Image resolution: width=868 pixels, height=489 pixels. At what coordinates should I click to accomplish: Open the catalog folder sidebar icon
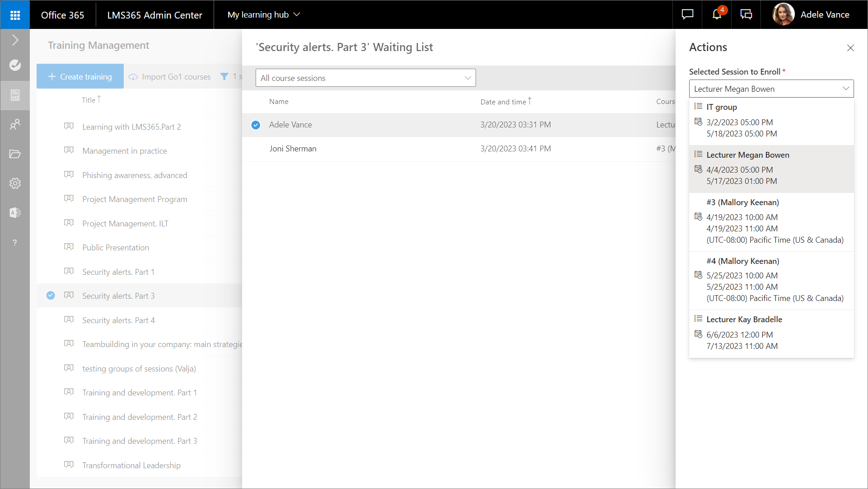click(x=15, y=154)
